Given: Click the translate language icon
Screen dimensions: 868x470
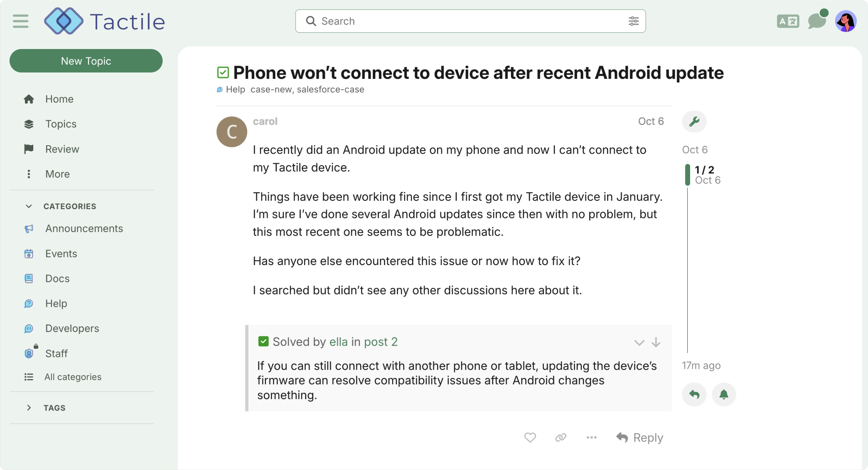Looking at the screenshot, I should click(x=787, y=21).
